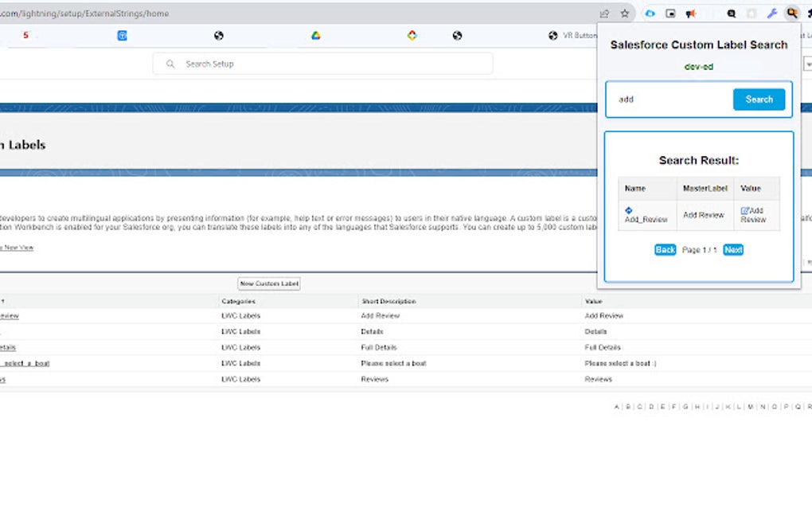Viewport: 812px width, 508px height.
Task: Click New Custom Label button
Action: click(269, 283)
